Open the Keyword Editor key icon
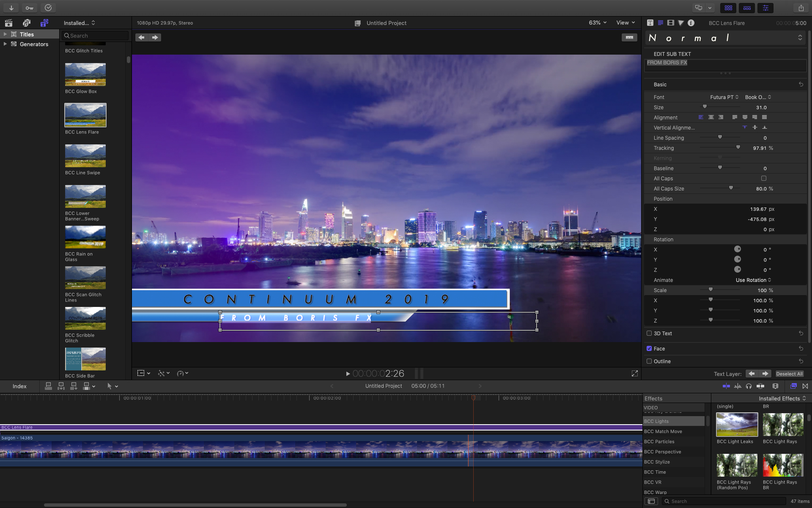Image resolution: width=812 pixels, height=508 pixels. [x=30, y=8]
